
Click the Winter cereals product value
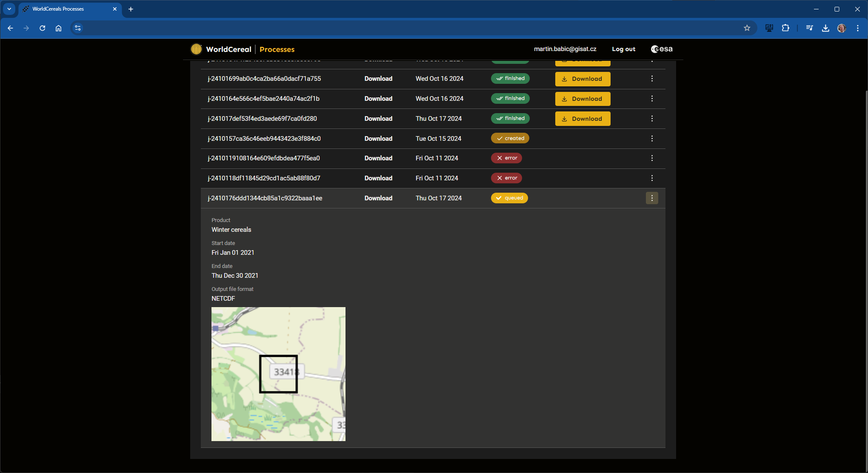pos(231,230)
